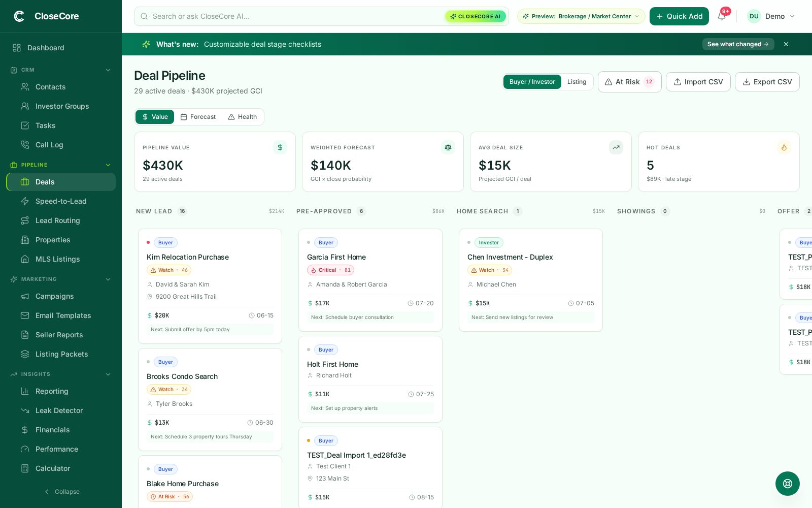This screenshot has width=812, height=508.
Task: Open the Preview Brokerage / Market Center dropdown
Action: tap(581, 16)
